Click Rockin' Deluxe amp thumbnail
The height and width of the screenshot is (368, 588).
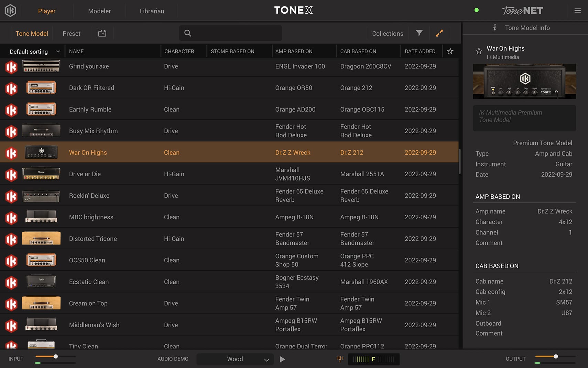(x=41, y=196)
